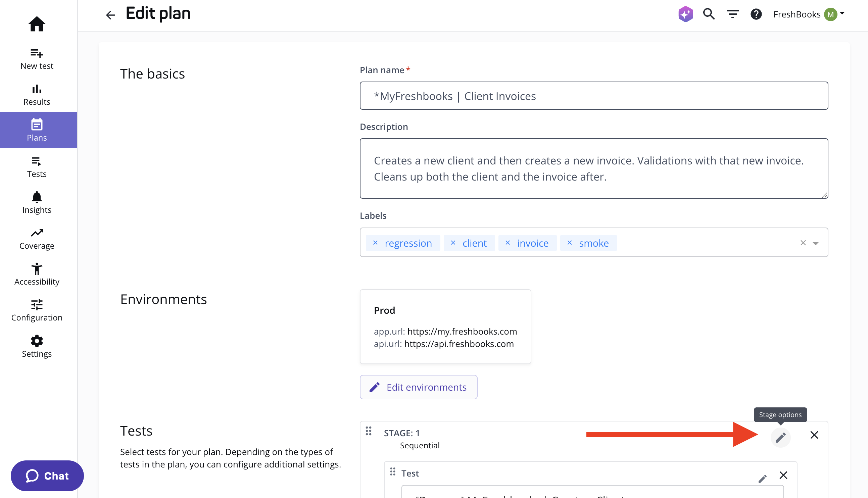Viewport: 868px width, 498px height.
Task: Remove the smoke label
Action: 569,243
